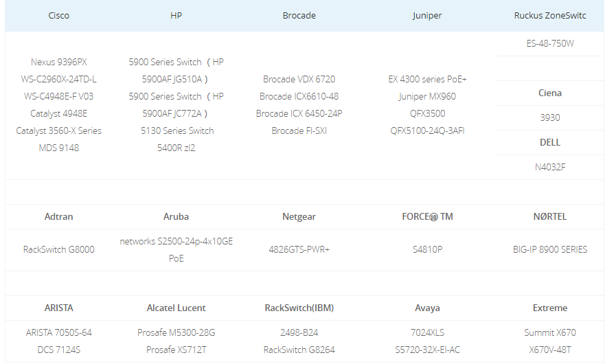Click the Adtran brand heading

(x=59, y=216)
